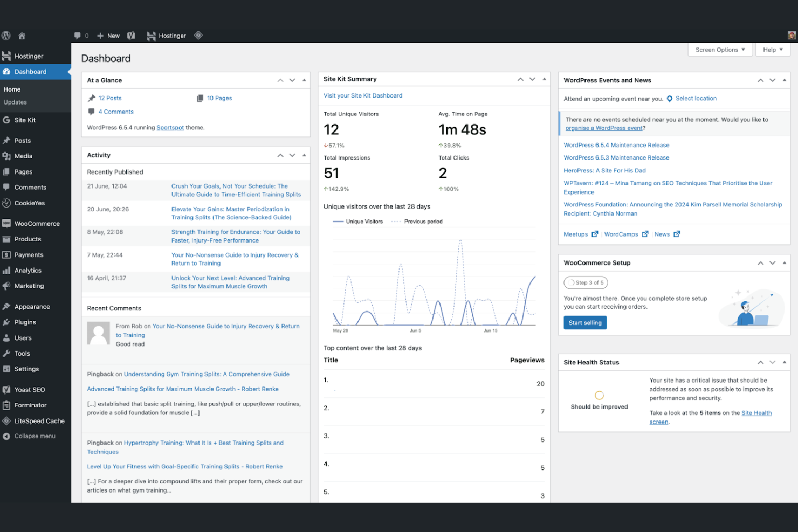Screen dimensions: 798x532
Task: Open the WordCamps external link
Action: (626, 234)
